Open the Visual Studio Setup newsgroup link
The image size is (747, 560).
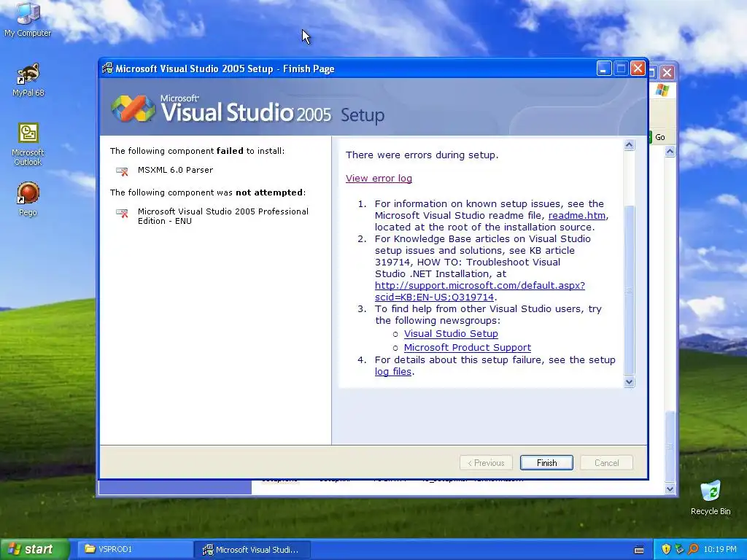451,334
